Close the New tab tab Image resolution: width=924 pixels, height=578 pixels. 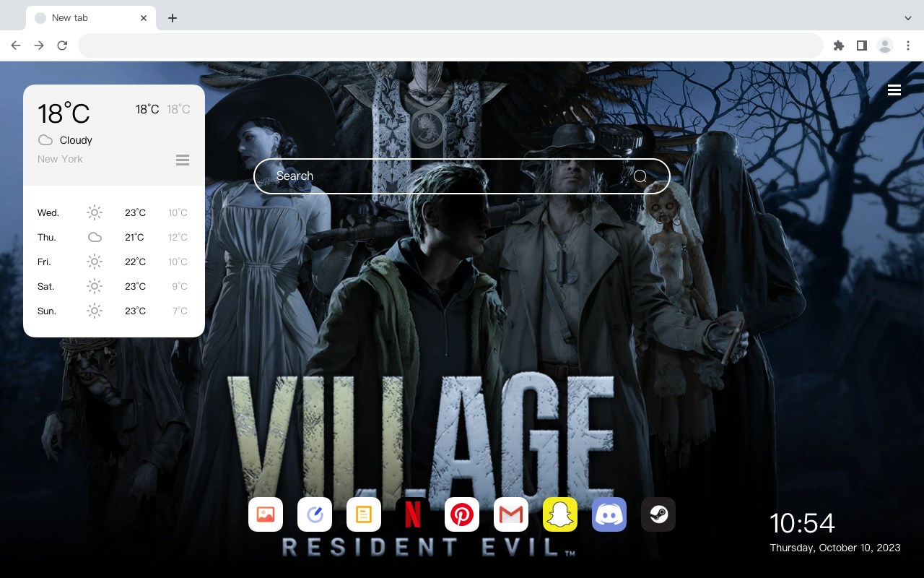pos(144,18)
